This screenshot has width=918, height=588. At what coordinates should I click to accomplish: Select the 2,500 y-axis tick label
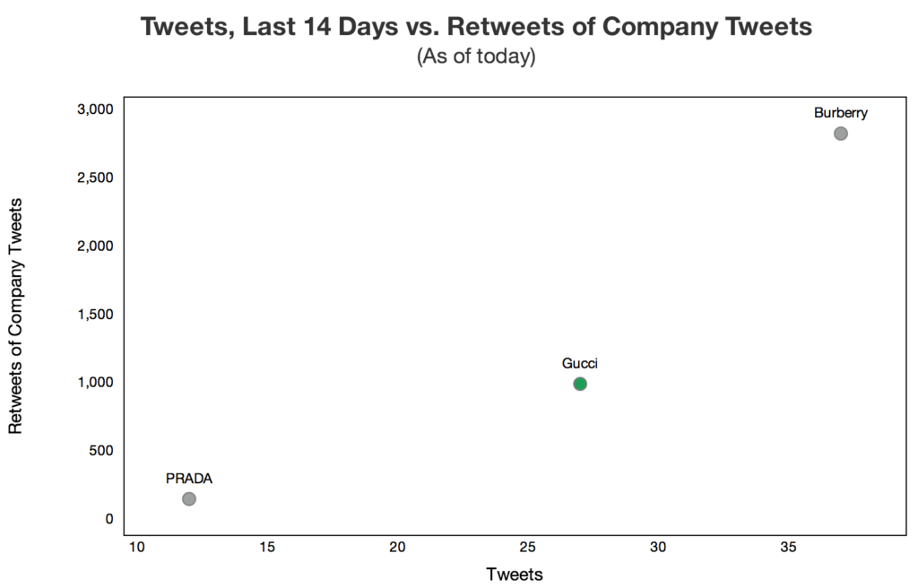(x=96, y=177)
